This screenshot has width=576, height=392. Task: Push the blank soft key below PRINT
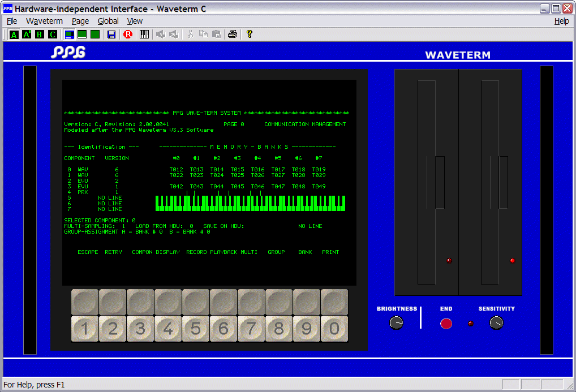[x=334, y=302]
